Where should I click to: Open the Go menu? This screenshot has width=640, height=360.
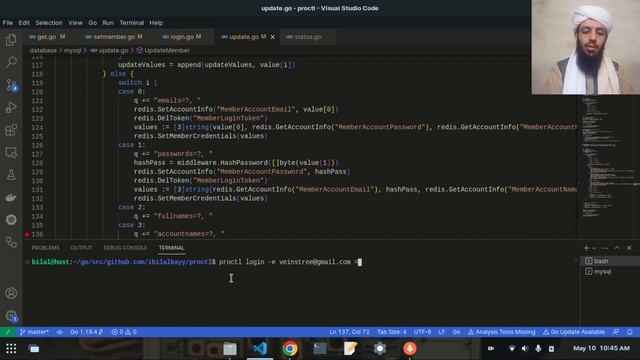pyautogui.click(x=93, y=23)
